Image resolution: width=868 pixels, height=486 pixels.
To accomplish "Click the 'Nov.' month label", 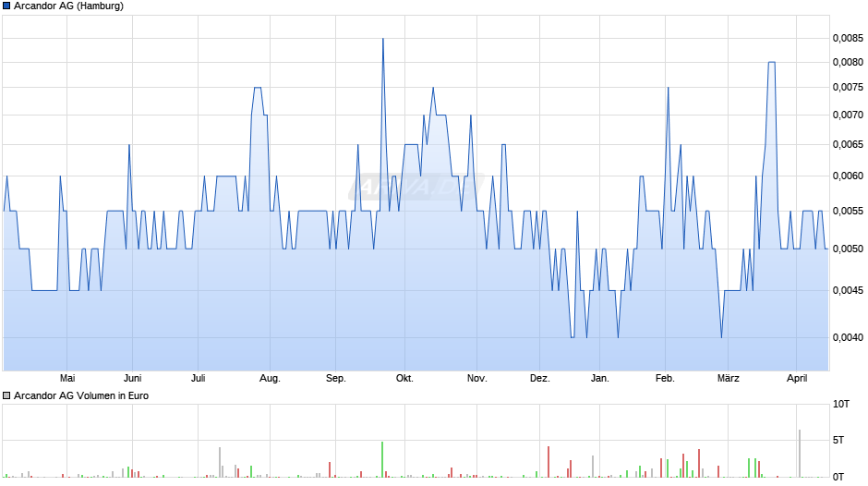I will coord(476,378).
